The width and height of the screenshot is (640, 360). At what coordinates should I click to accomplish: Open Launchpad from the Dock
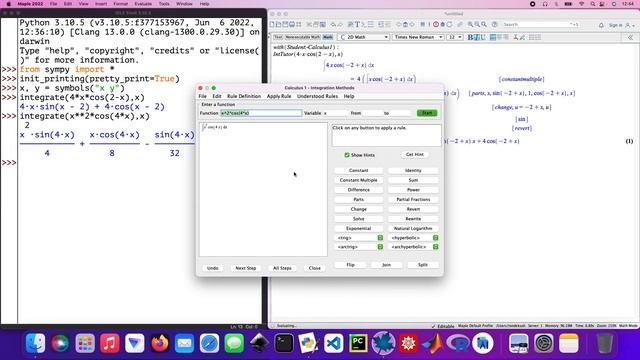pyautogui.click(x=85, y=343)
